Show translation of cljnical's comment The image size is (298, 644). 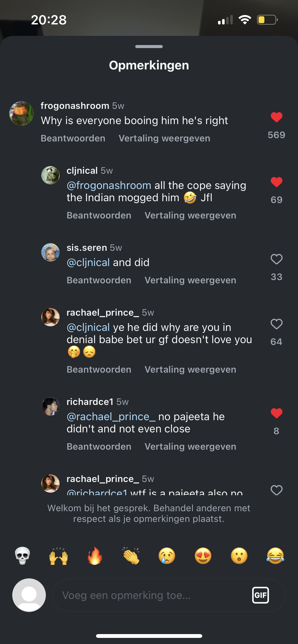(190, 215)
